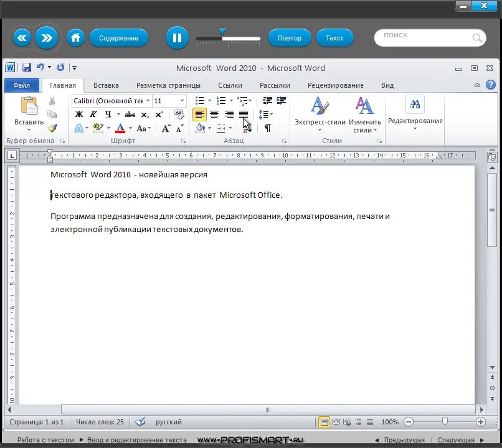Toggle justify alignment
502x448 pixels.
tap(244, 114)
